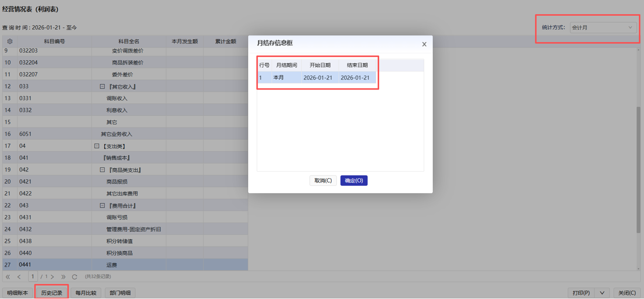Go to the next page arrow
This screenshot has width=644, height=299.
click(53, 277)
